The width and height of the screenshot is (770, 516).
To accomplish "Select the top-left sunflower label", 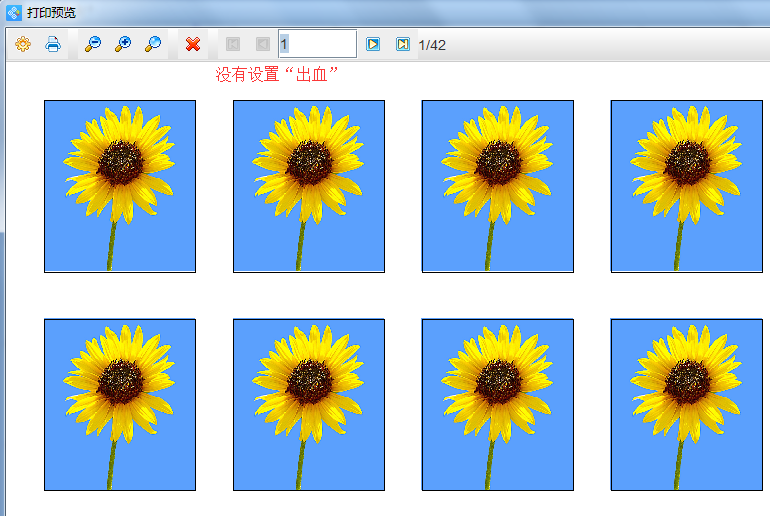I will click(120, 186).
